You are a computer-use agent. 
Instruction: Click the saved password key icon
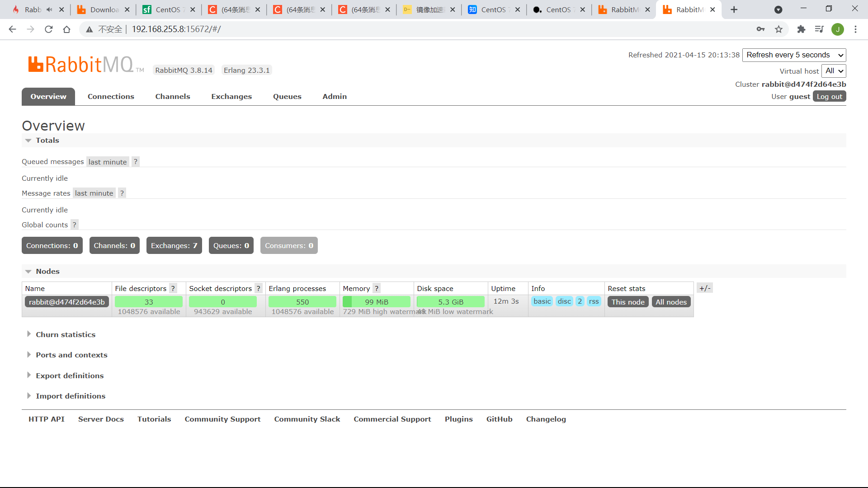coord(760,29)
